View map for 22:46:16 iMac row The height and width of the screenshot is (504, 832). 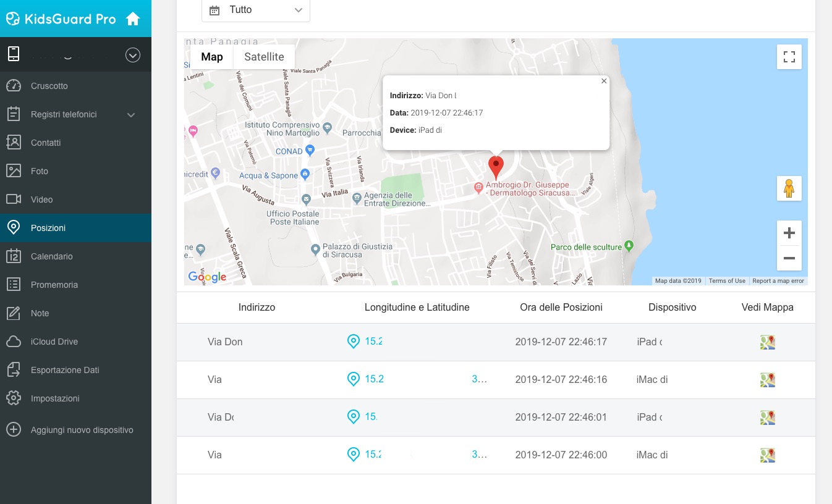[768, 380]
